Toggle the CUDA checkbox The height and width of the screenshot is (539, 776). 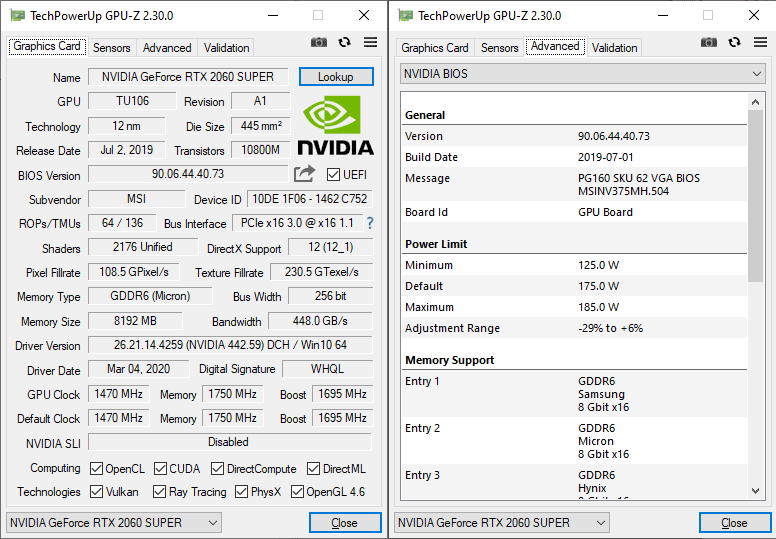(x=160, y=468)
